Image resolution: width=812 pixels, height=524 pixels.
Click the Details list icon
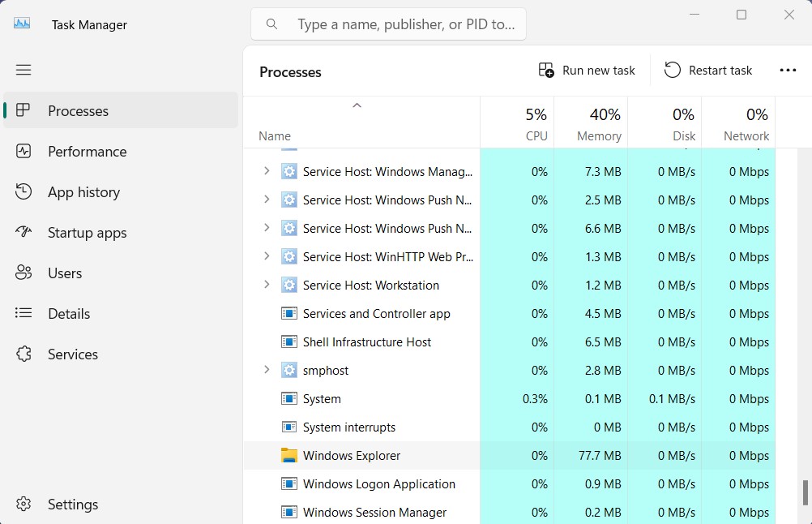24,313
